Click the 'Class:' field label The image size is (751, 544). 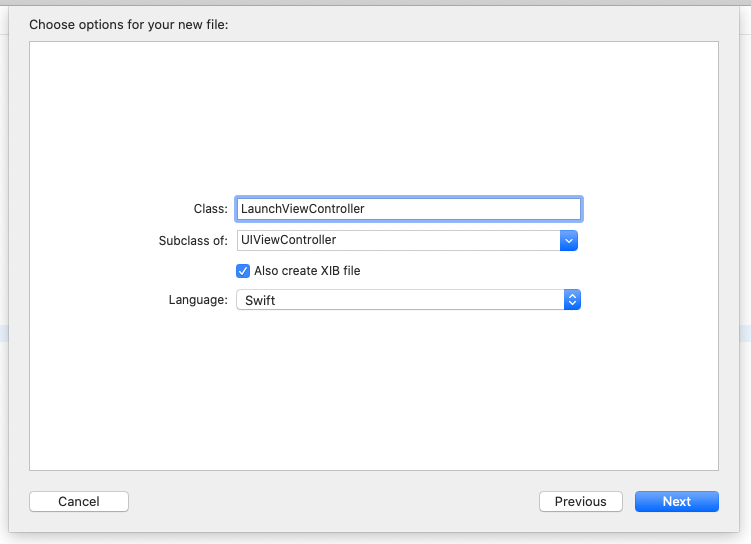coord(210,209)
